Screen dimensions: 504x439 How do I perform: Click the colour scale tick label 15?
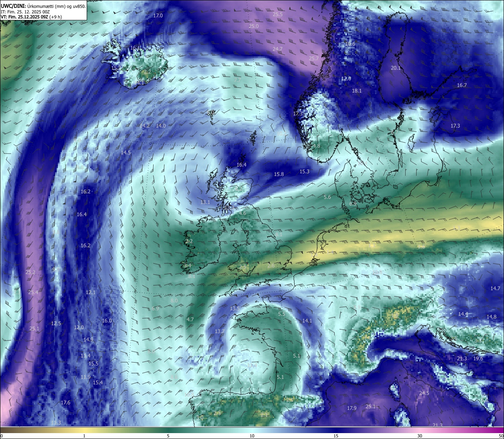pos(336,435)
